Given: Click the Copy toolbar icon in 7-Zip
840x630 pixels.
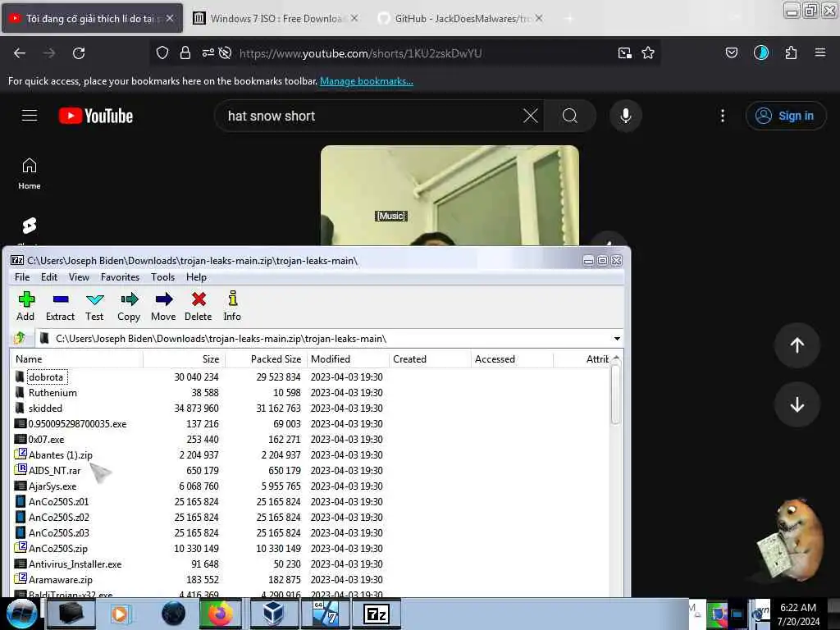Looking at the screenshot, I should (x=129, y=307).
